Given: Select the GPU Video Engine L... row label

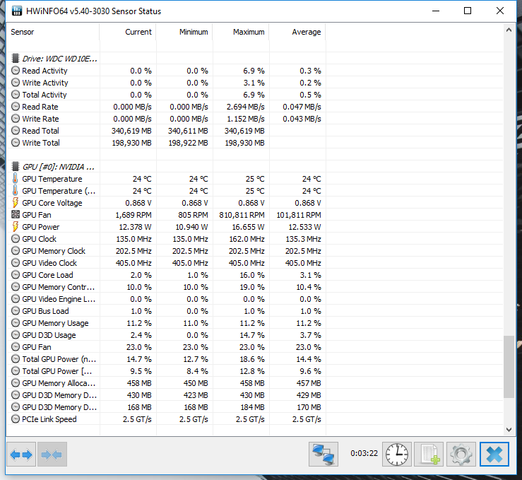Looking at the screenshot, I should point(59,299).
